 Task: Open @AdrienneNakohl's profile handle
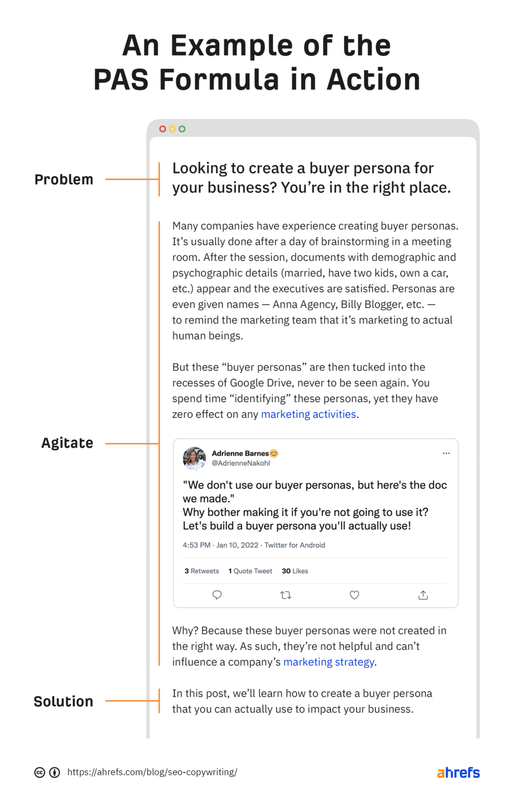tap(241, 463)
